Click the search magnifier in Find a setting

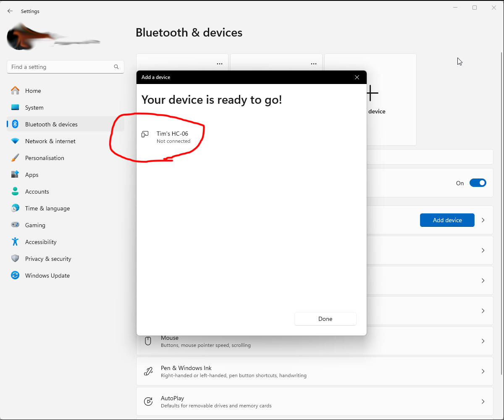pos(116,67)
